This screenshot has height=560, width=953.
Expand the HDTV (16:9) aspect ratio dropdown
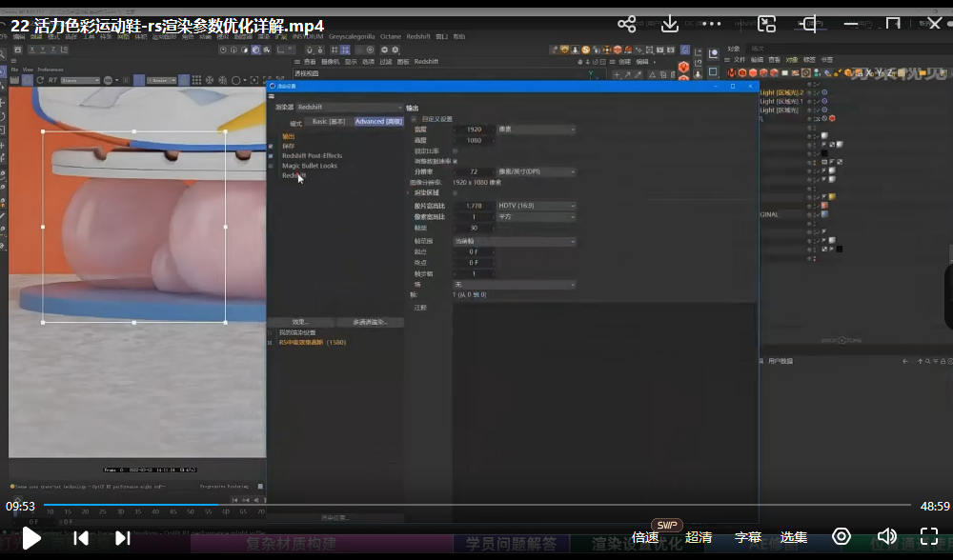pyautogui.click(x=536, y=206)
